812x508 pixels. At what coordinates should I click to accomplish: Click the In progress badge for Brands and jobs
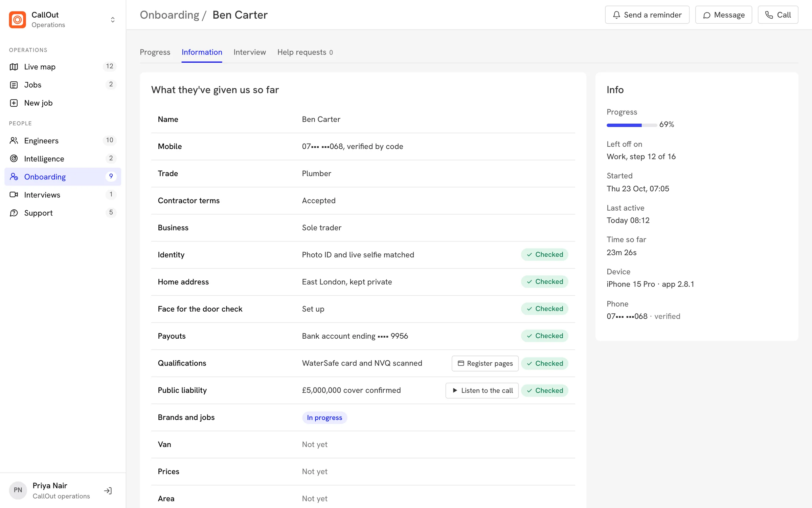pos(324,418)
